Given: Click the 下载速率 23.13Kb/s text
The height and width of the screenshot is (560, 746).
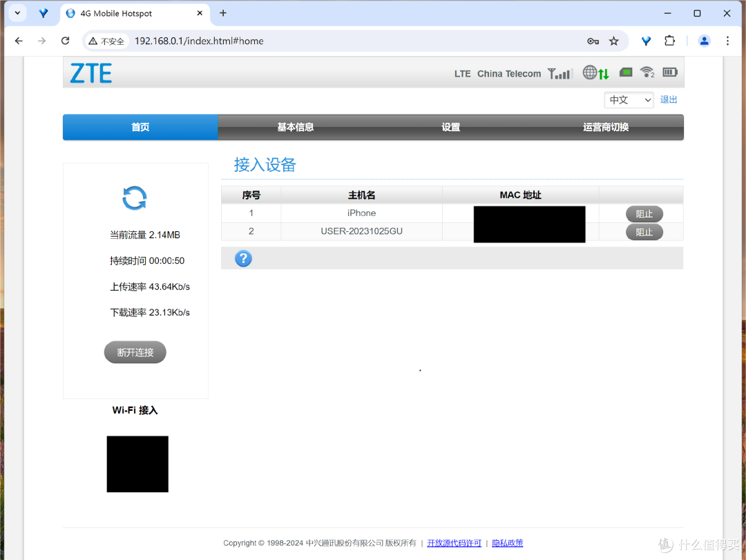Looking at the screenshot, I should (x=150, y=312).
